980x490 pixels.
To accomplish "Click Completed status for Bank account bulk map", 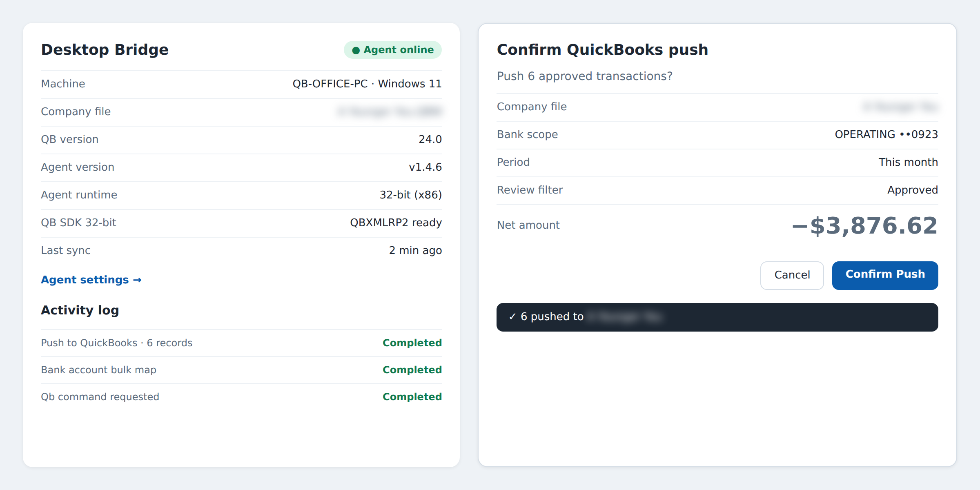I will (x=412, y=370).
